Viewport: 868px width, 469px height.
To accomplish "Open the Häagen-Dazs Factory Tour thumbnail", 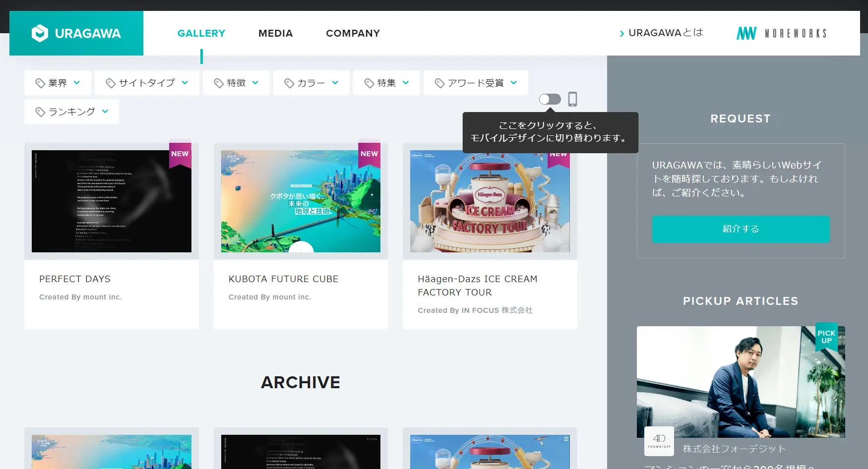I will [490, 201].
